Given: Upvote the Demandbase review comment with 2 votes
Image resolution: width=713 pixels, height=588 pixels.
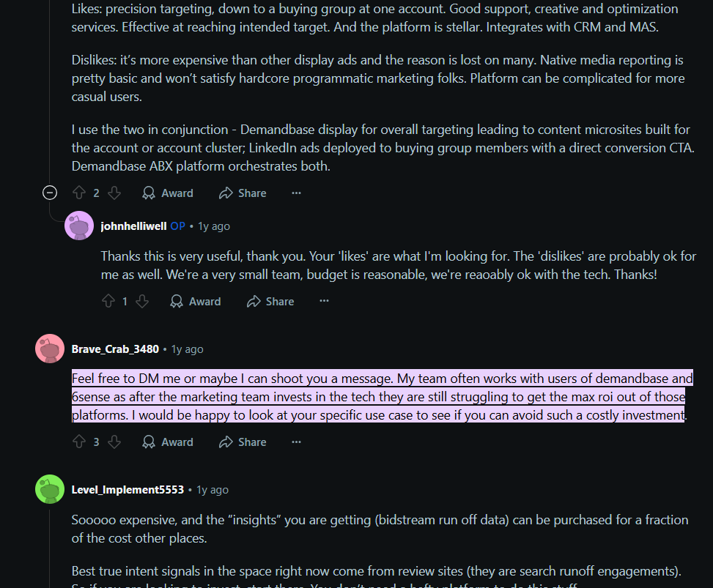Looking at the screenshot, I should coord(79,193).
